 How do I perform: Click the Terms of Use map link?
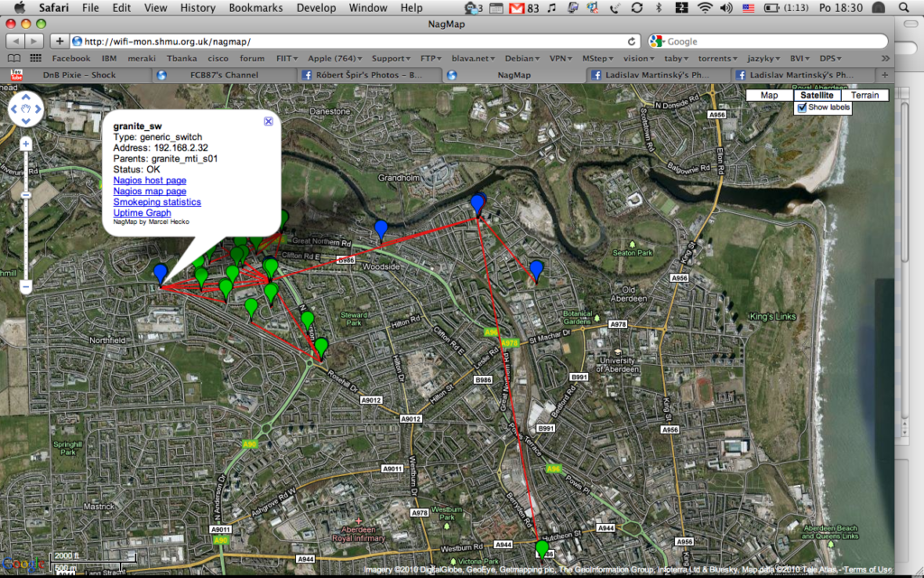pos(867,570)
